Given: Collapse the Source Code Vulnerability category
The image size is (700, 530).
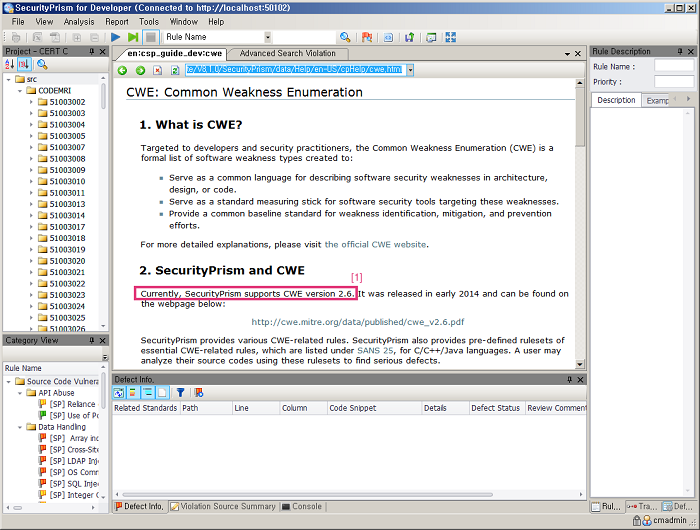Looking at the screenshot, I should coord(8,382).
